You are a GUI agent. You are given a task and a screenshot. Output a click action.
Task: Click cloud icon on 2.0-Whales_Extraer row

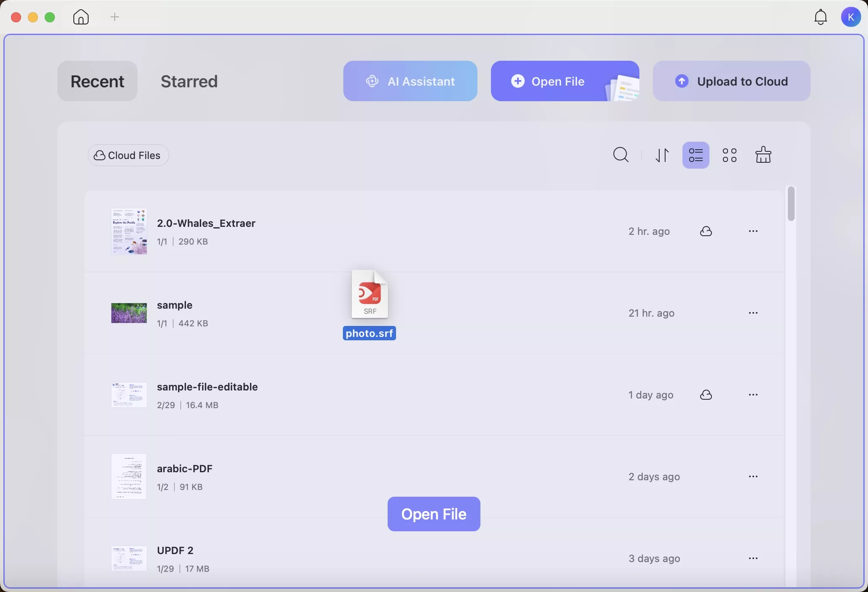(706, 231)
